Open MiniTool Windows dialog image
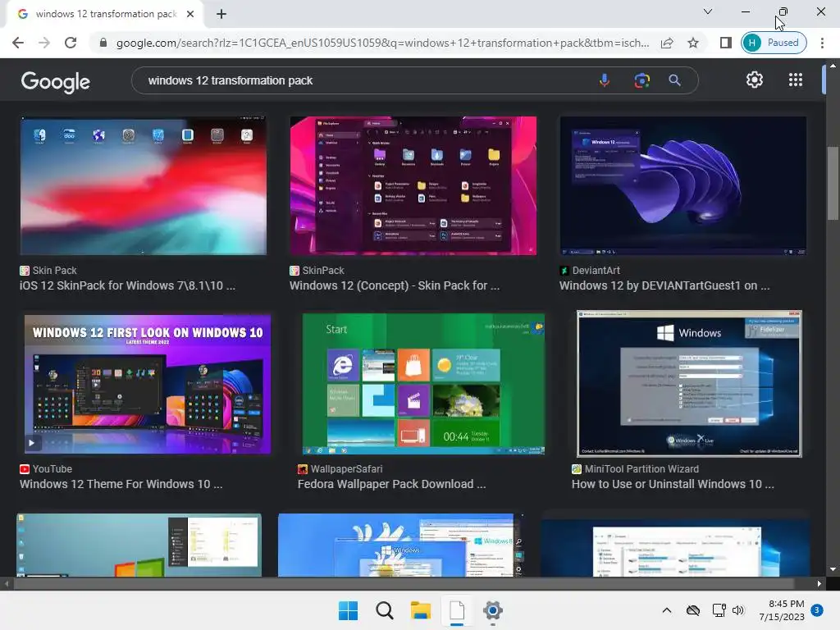This screenshot has width=840, height=630. pos(689,384)
